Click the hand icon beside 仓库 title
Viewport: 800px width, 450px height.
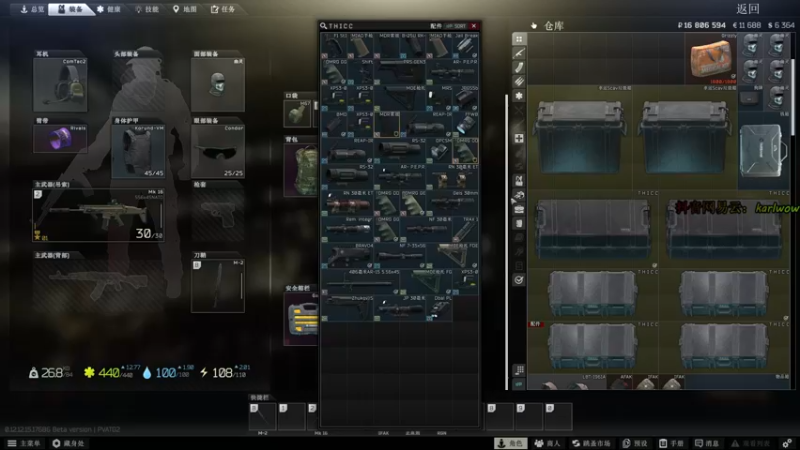[534, 26]
